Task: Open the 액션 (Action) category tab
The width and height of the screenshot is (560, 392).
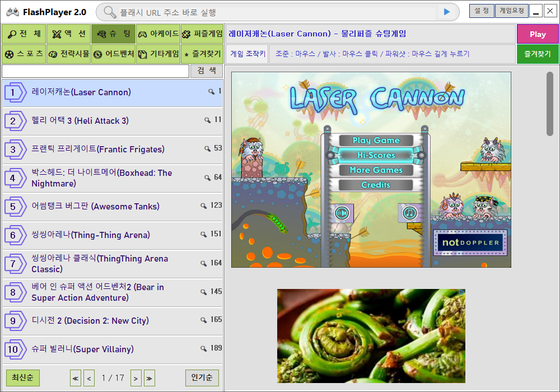Action: pos(68,34)
